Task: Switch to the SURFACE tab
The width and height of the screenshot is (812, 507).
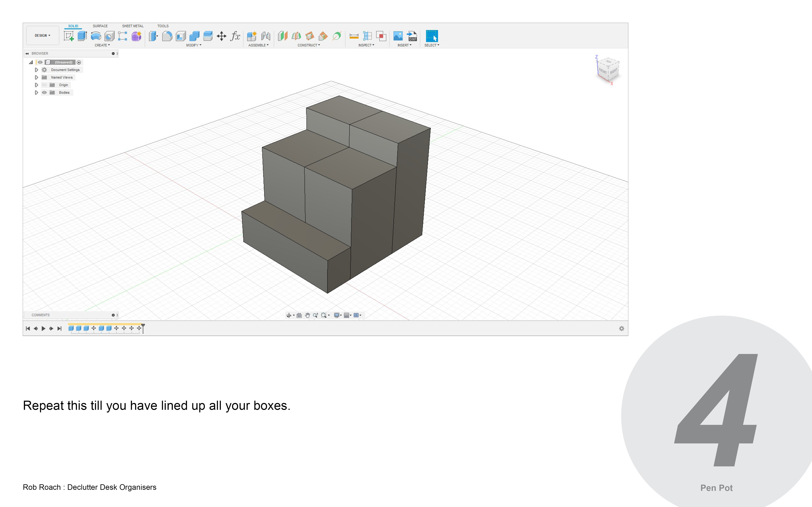Action: (x=100, y=26)
